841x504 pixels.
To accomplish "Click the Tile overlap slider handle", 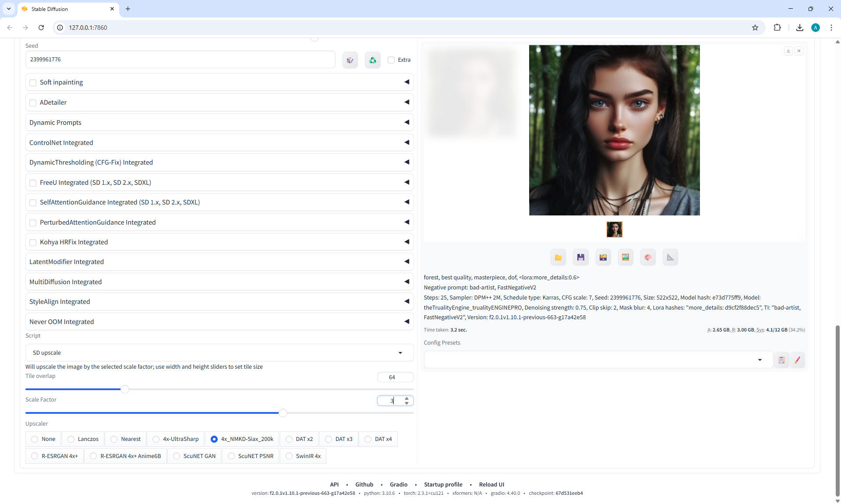I will [x=125, y=389].
